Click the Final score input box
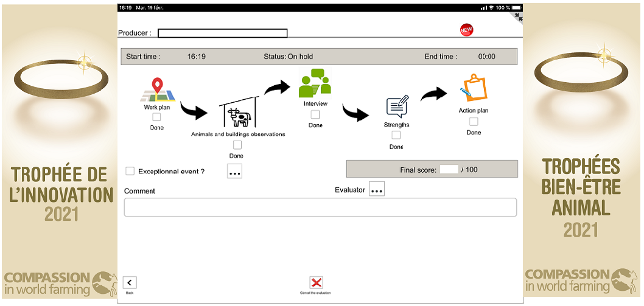This screenshot has width=644, height=306. pyautogui.click(x=449, y=169)
